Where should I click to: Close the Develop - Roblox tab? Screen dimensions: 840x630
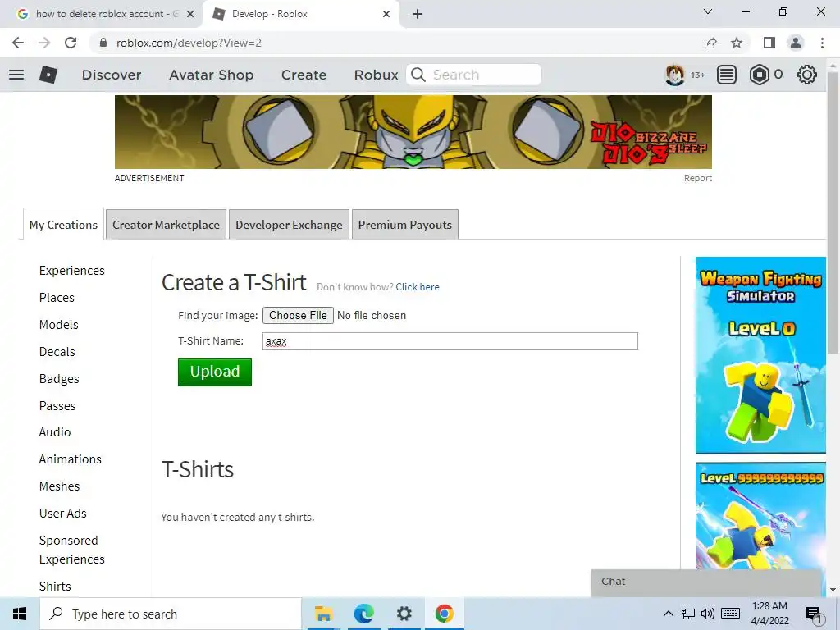[x=386, y=15]
